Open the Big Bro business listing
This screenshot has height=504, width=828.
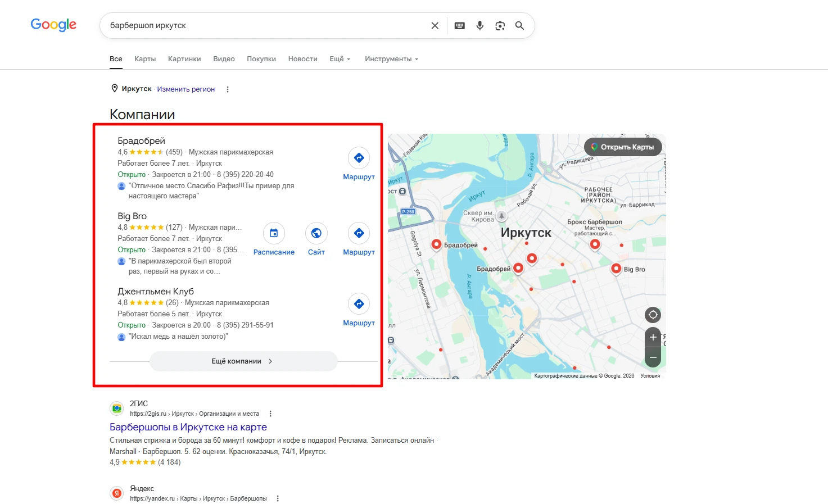(132, 216)
